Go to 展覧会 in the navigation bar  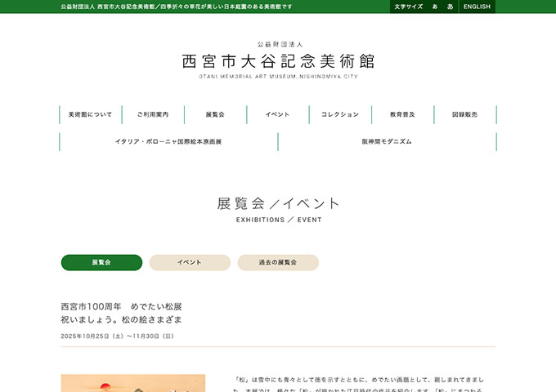[215, 114]
